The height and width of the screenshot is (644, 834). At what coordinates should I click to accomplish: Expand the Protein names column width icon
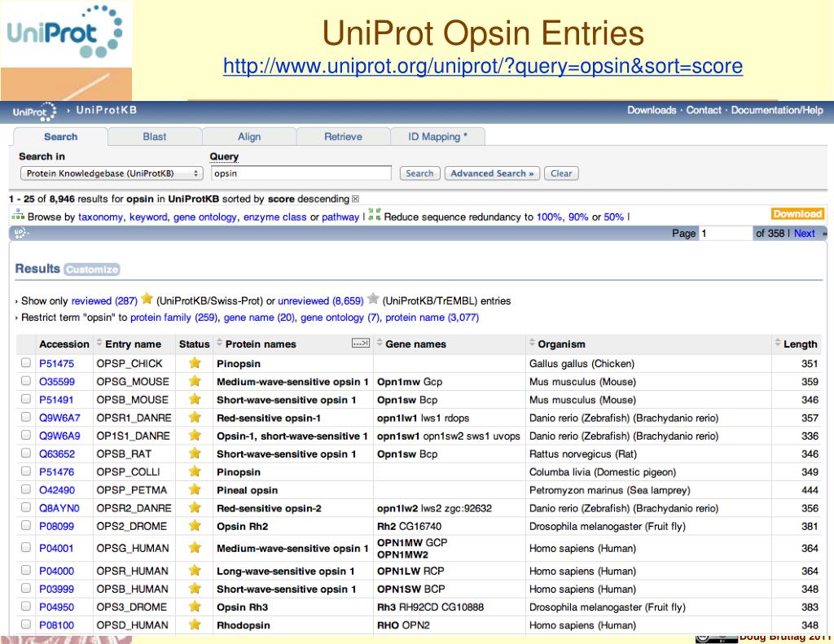(x=361, y=344)
